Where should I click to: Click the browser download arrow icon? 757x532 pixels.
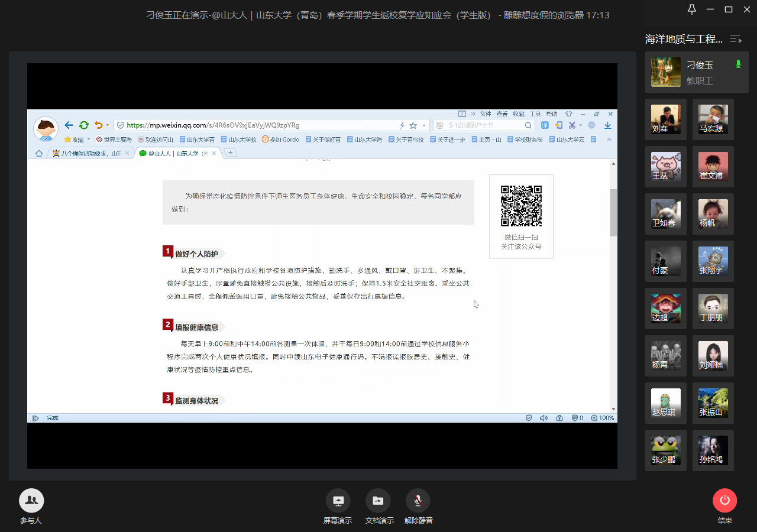click(607, 125)
